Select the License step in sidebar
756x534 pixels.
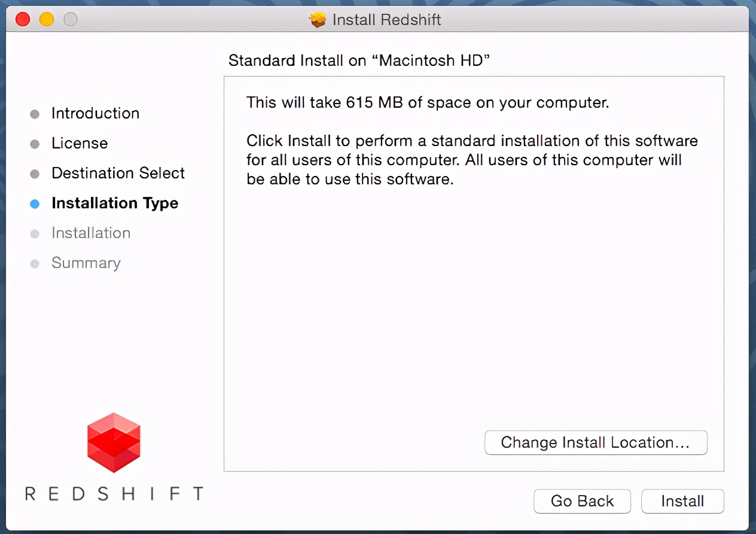[80, 143]
